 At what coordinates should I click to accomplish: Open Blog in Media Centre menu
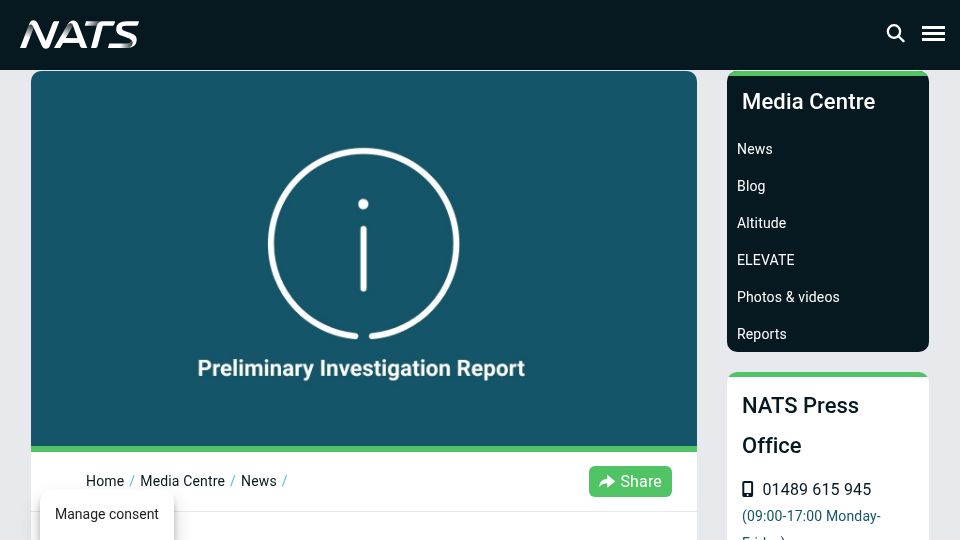pyautogui.click(x=751, y=186)
